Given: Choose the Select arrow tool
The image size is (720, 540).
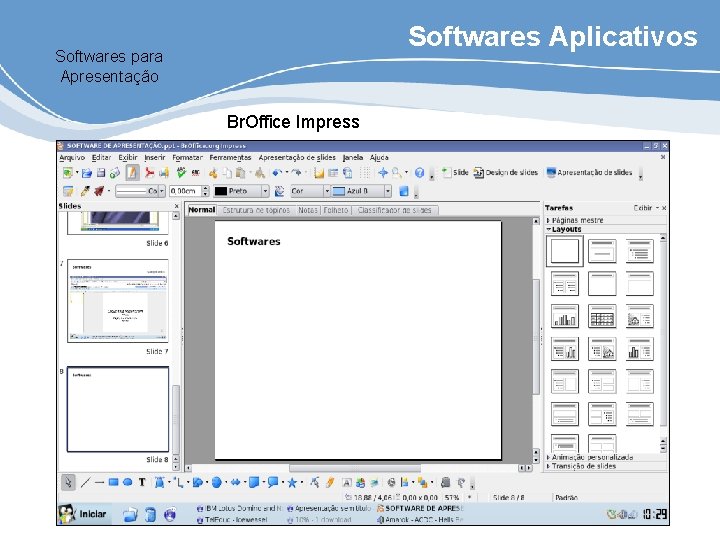Looking at the screenshot, I should 68,483.
